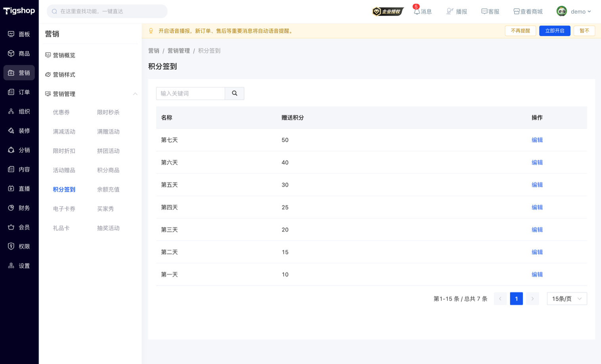Go to next page arrow

point(532,299)
